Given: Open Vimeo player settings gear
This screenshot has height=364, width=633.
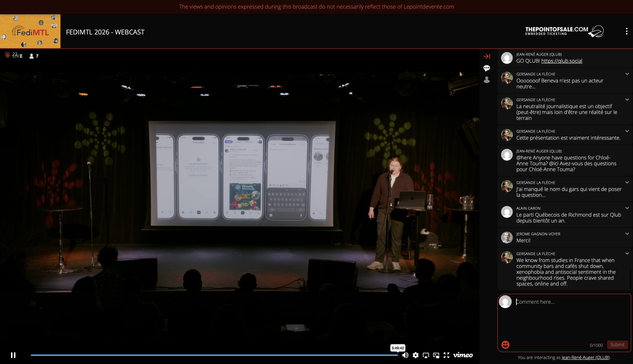Looking at the screenshot, I should pyautogui.click(x=415, y=355).
